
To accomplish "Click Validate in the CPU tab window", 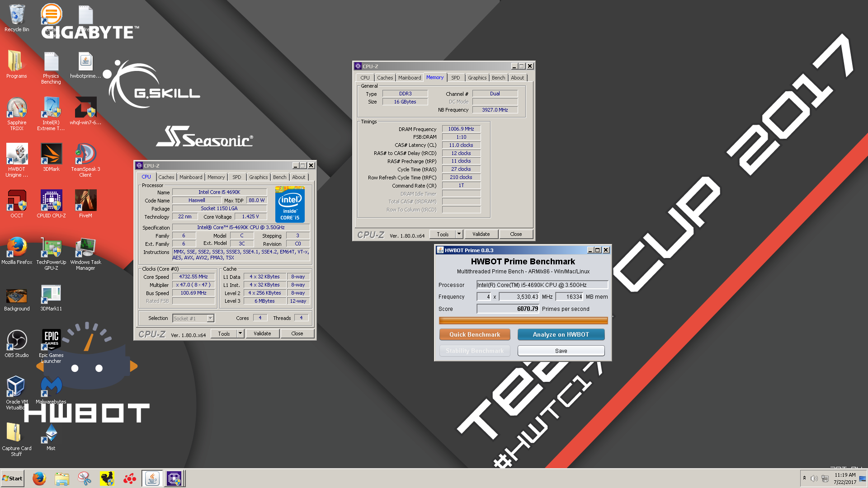I will coord(262,333).
